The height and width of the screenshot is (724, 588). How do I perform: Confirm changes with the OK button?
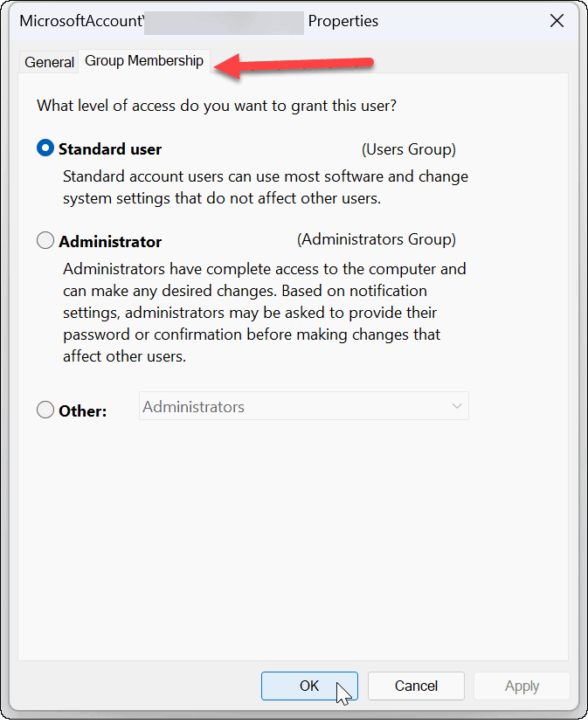[309, 686]
